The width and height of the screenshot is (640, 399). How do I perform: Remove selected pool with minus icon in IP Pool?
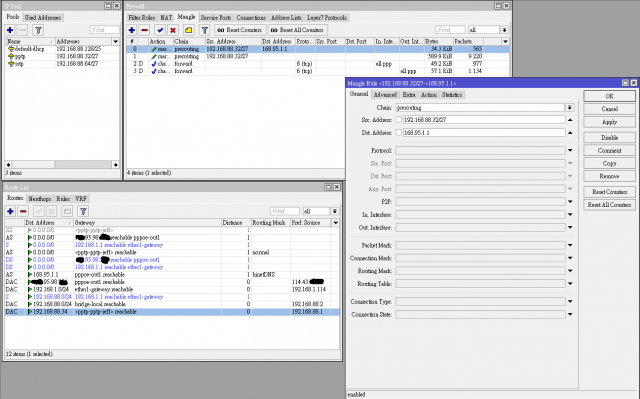pos(23,30)
